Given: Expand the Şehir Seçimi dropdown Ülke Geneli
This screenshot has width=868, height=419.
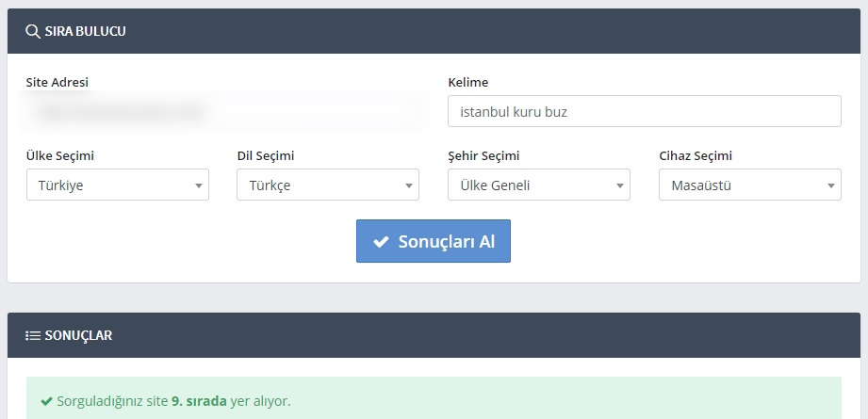Looking at the screenshot, I should (x=539, y=185).
